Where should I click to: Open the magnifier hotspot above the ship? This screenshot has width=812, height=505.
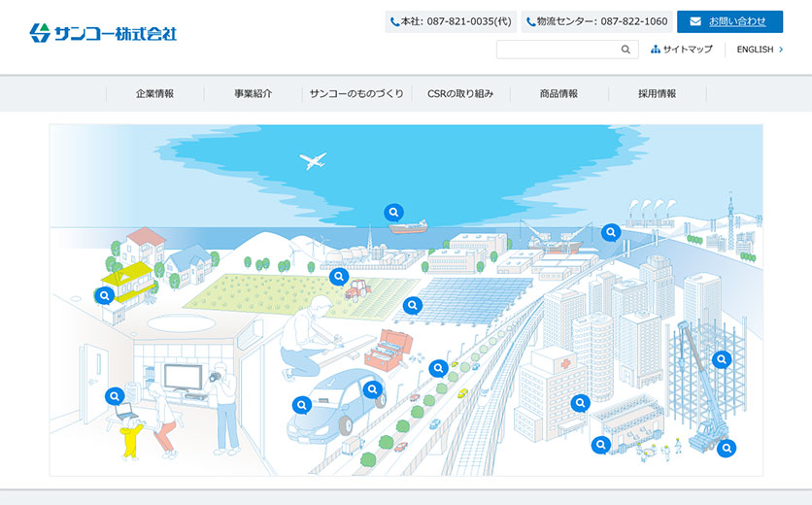pos(393,213)
